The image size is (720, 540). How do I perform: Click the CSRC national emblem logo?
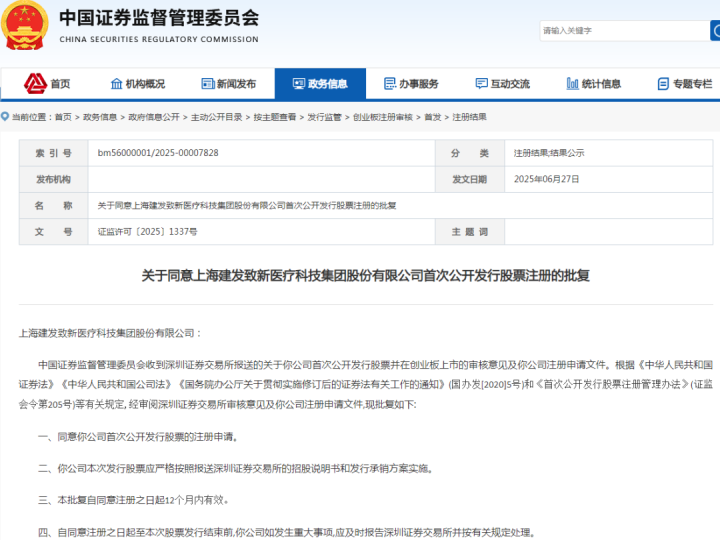click(24, 24)
